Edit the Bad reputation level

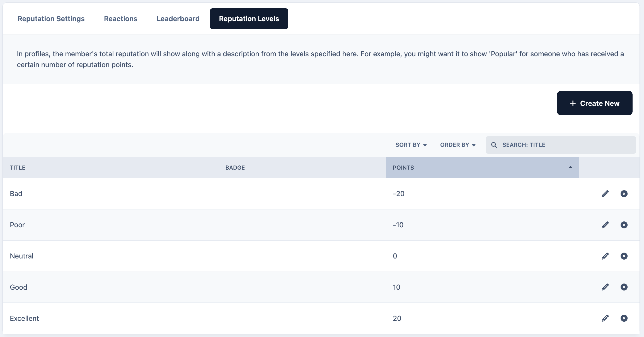point(605,194)
